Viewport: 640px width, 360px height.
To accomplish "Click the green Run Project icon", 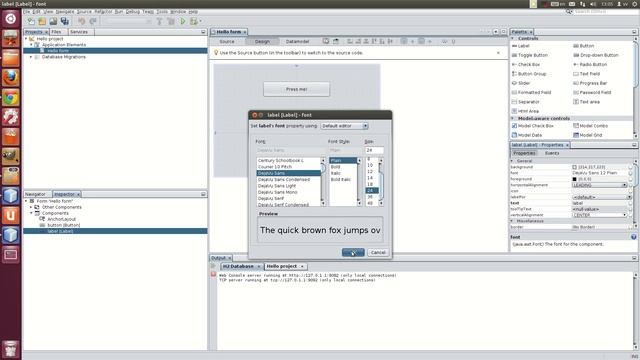I will [183, 21].
